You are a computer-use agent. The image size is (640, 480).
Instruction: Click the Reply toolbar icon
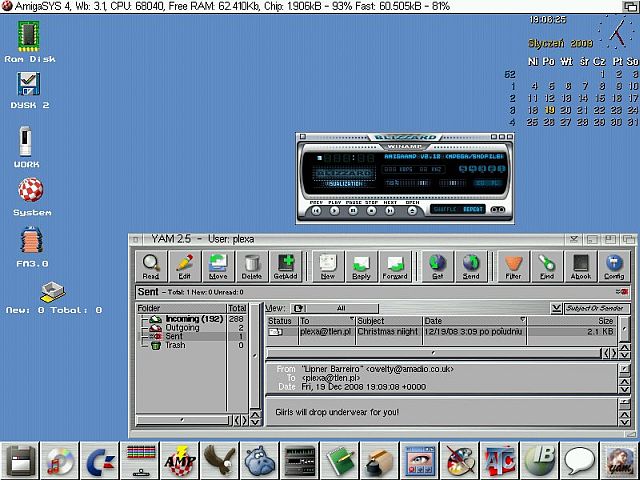361,266
